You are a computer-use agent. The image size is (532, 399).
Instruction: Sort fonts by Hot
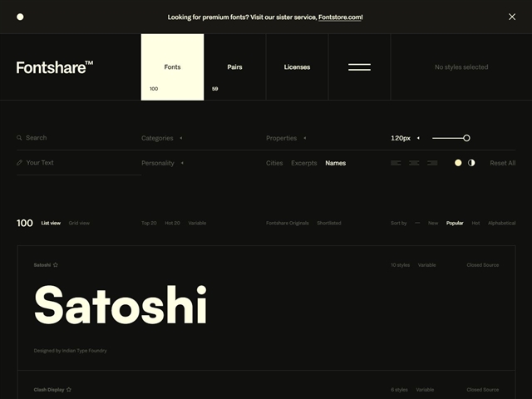pyautogui.click(x=475, y=223)
